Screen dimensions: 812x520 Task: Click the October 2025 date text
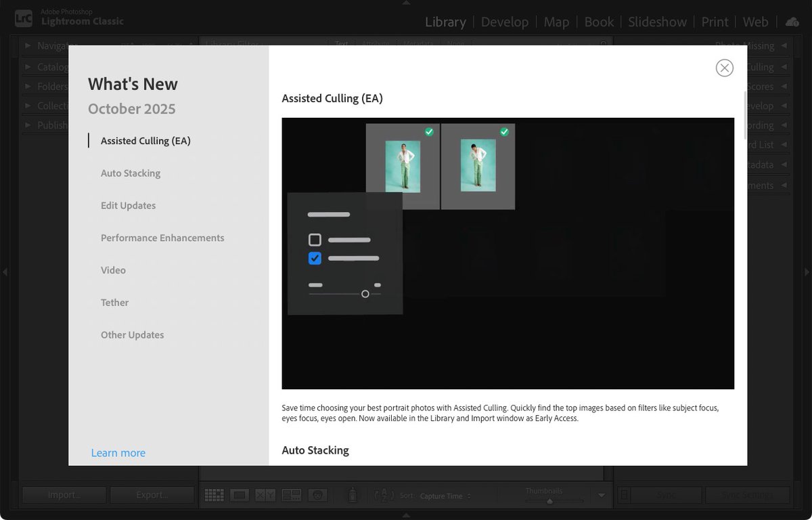tap(132, 109)
